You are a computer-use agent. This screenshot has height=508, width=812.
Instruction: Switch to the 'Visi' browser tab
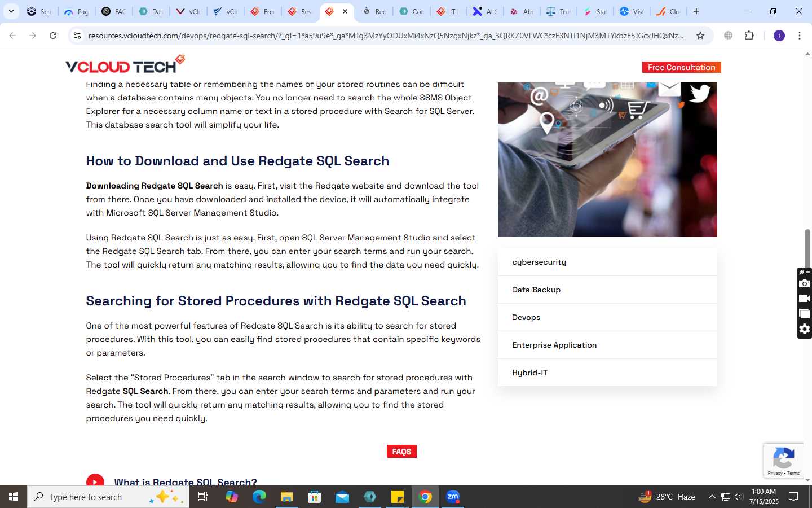click(631, 11)
